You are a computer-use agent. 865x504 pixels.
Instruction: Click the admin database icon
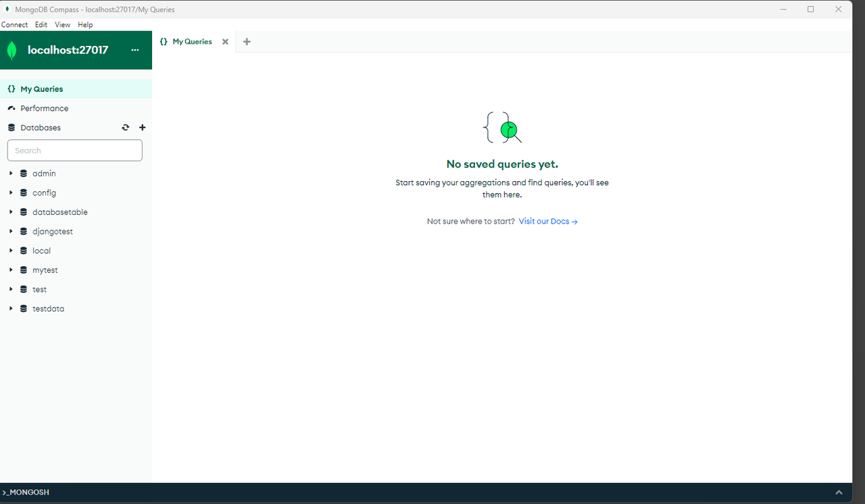click(24, 174)
